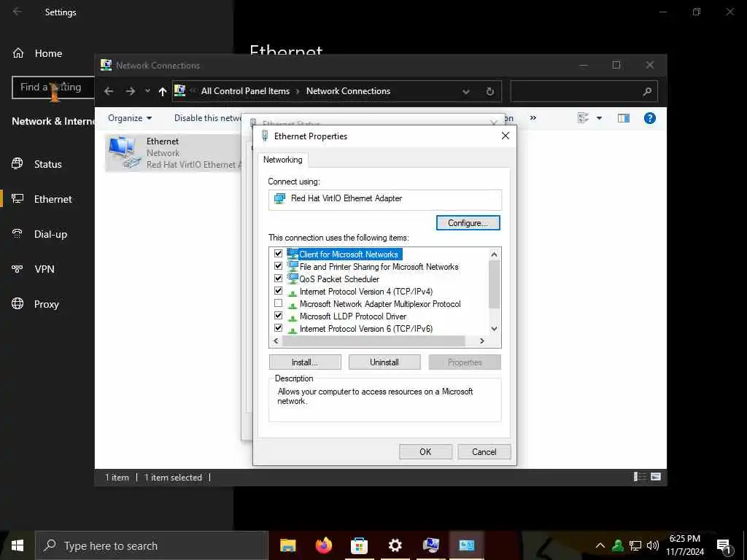Open the notification center
This screenshot has width=747, height=560.
724,547
